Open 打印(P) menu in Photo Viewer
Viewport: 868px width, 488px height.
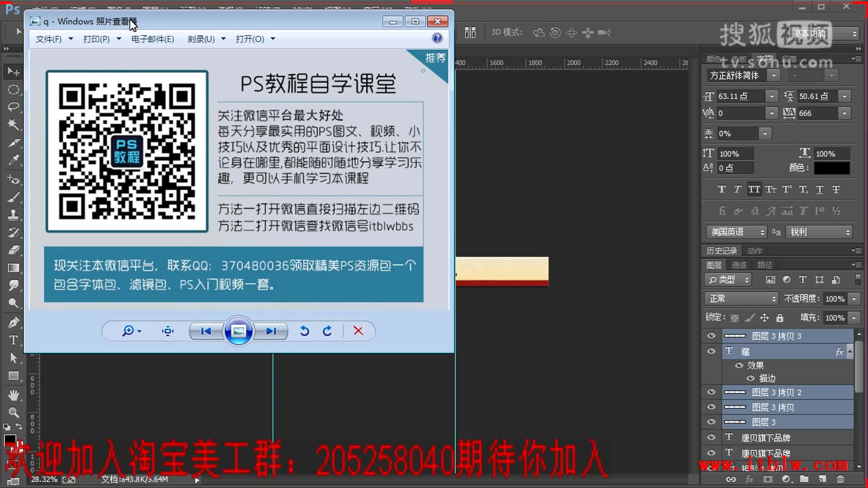click(x=102, y=39)
